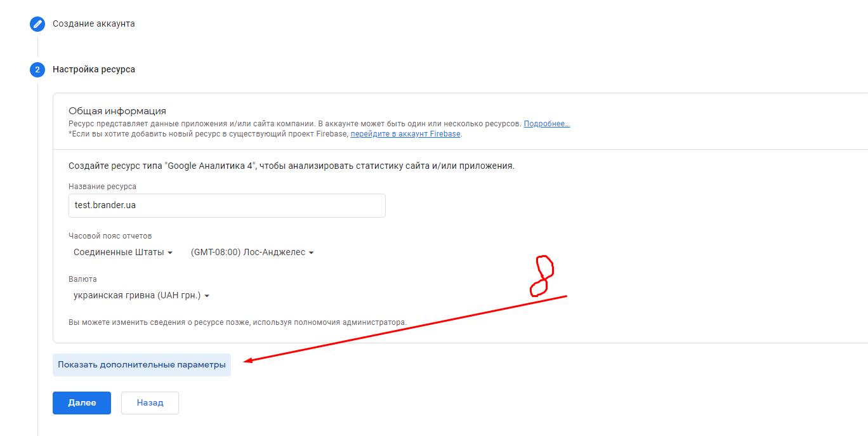Click the caret arrow after Лос-Анджелес

pos(311,253)
